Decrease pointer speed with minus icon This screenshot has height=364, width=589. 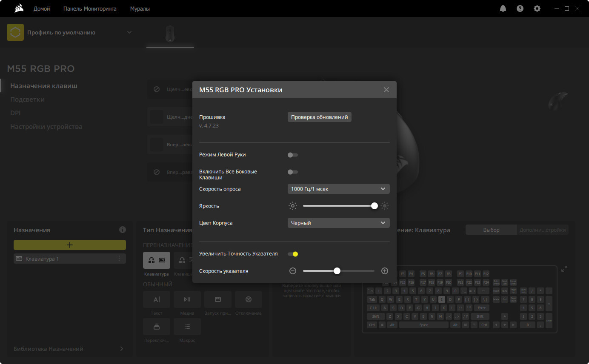(x=293, y=271)
